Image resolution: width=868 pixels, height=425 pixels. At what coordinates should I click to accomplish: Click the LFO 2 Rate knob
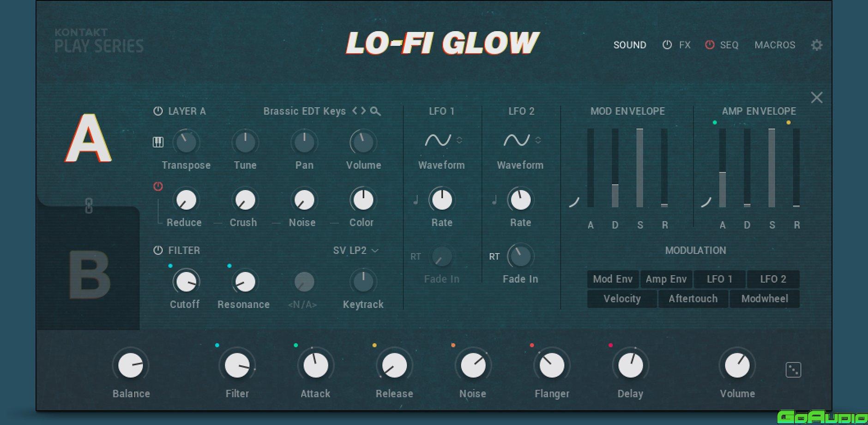pyautogui.click(x=520, y=200)
